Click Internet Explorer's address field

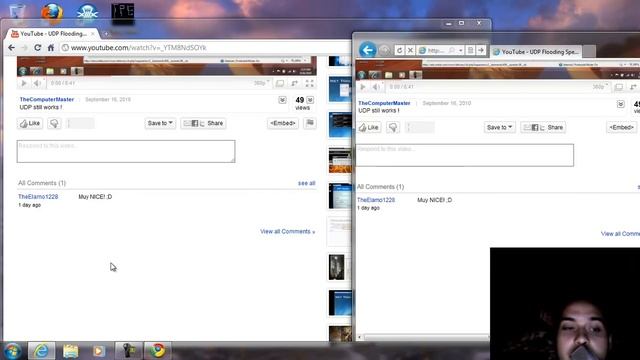click(x=436, y=50)
